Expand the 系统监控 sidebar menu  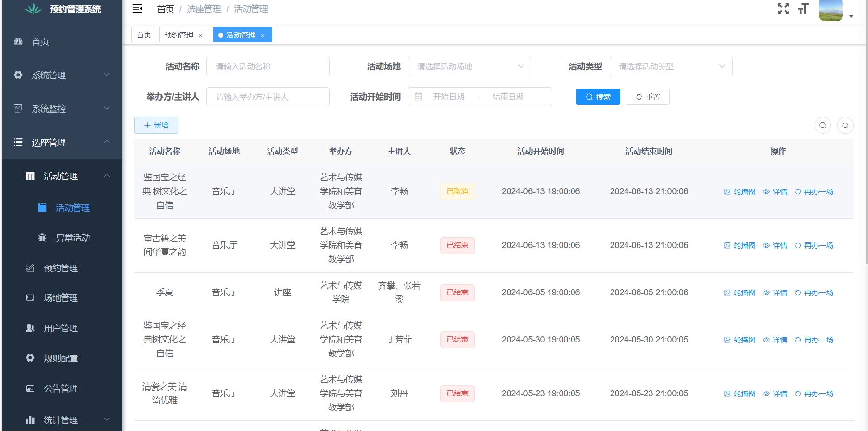(62, 109)
